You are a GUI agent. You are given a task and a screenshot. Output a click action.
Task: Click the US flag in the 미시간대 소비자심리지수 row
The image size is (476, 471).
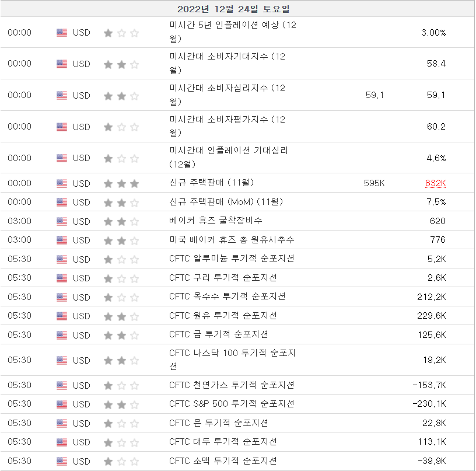62,95
